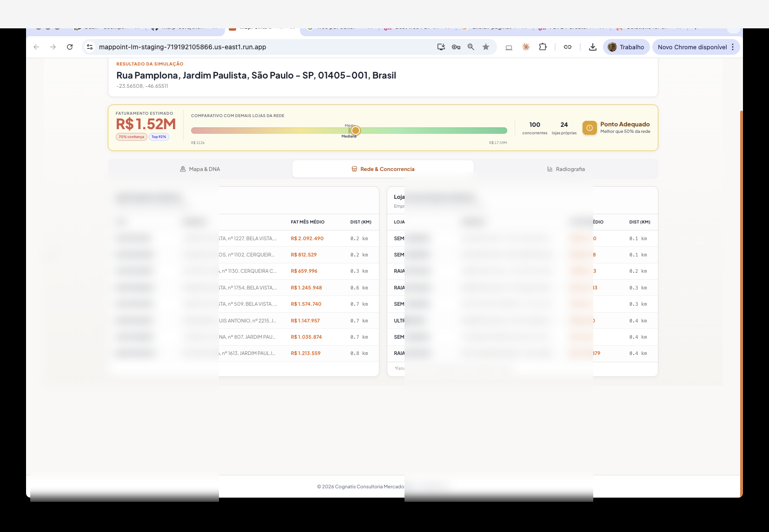This screenshot has width=769, height=532.
Task: Open Chrome three-dot menu
Action: coord(733,47)
